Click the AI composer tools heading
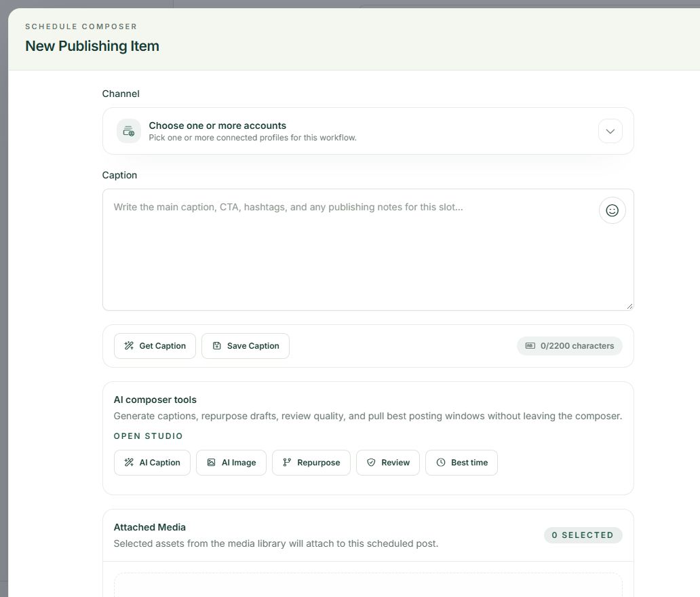700x597 pixels. pos(155,400)
